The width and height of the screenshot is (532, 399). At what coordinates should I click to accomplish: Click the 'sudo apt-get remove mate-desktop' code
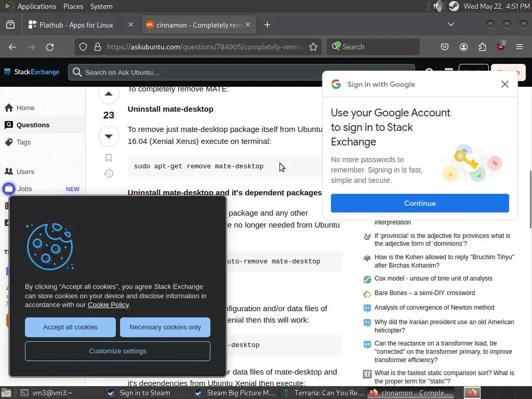click(x=198, y=166)
